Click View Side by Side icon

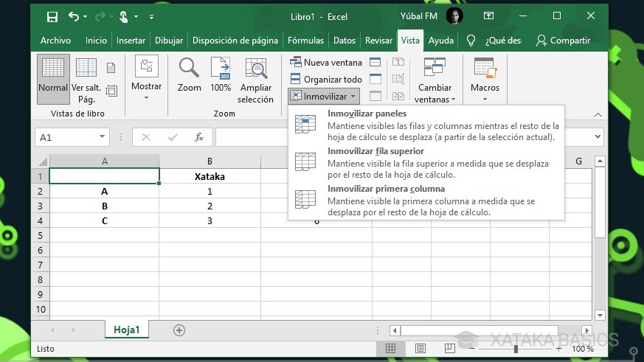click(398, 62)
